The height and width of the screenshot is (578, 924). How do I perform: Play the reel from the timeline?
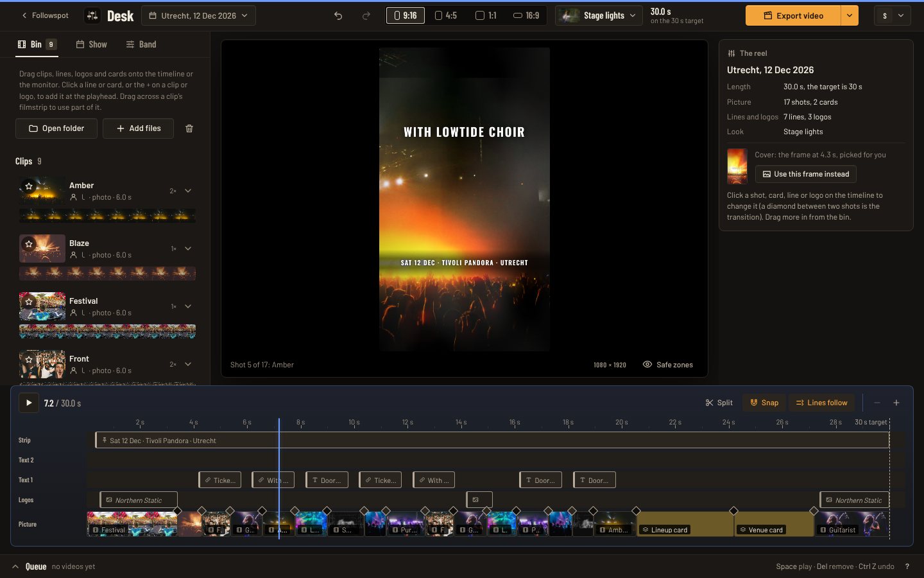29,403
